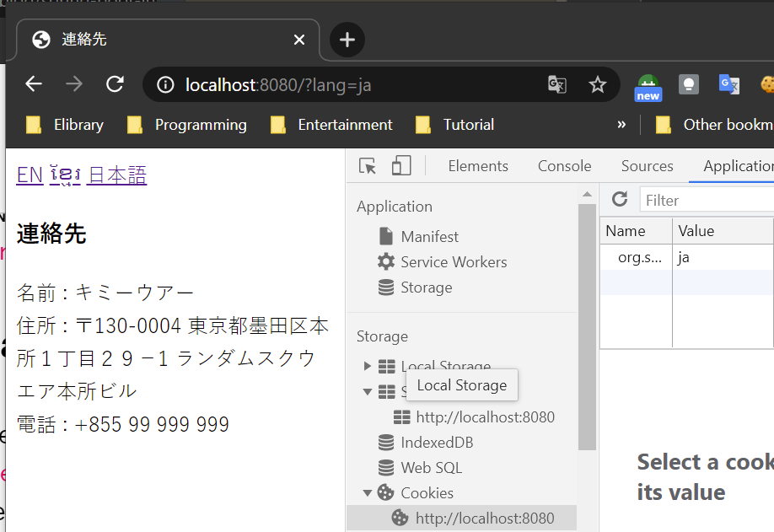Open the site information icon in address bar
This screenshot has height=532, width=774.
coord(165,85)
